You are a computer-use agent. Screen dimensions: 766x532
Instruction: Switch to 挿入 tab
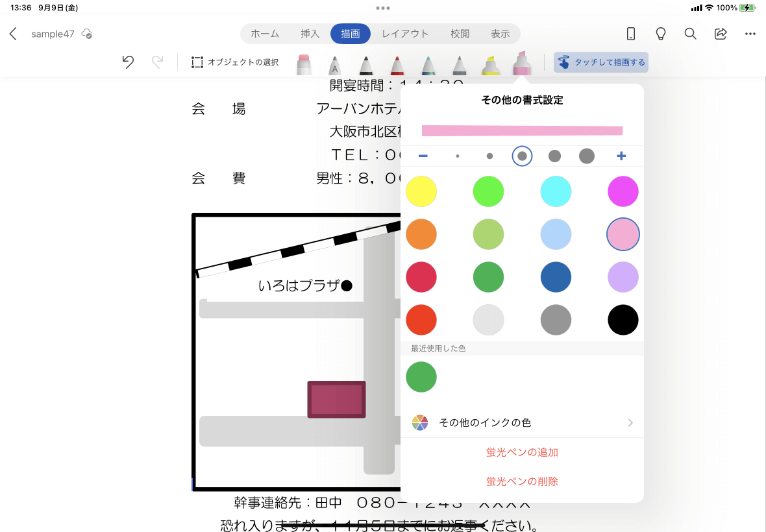click(310, 34)
